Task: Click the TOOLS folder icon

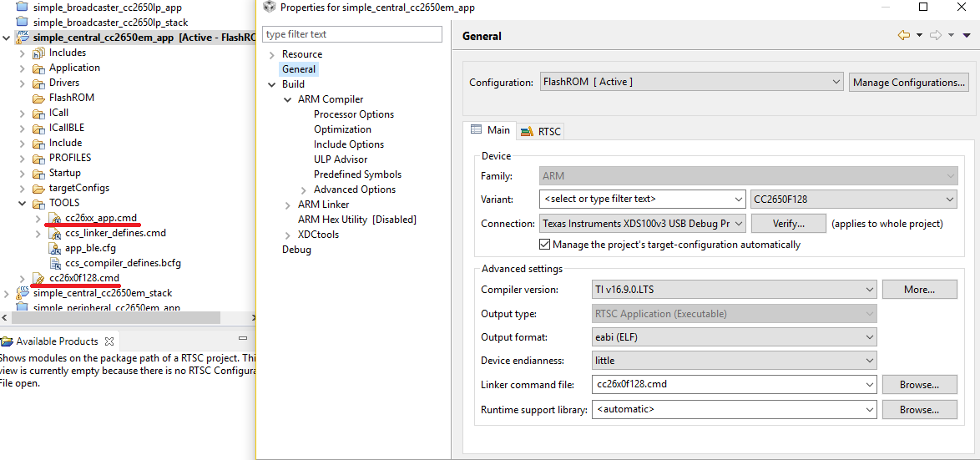Action: click(x=38, y=203)
